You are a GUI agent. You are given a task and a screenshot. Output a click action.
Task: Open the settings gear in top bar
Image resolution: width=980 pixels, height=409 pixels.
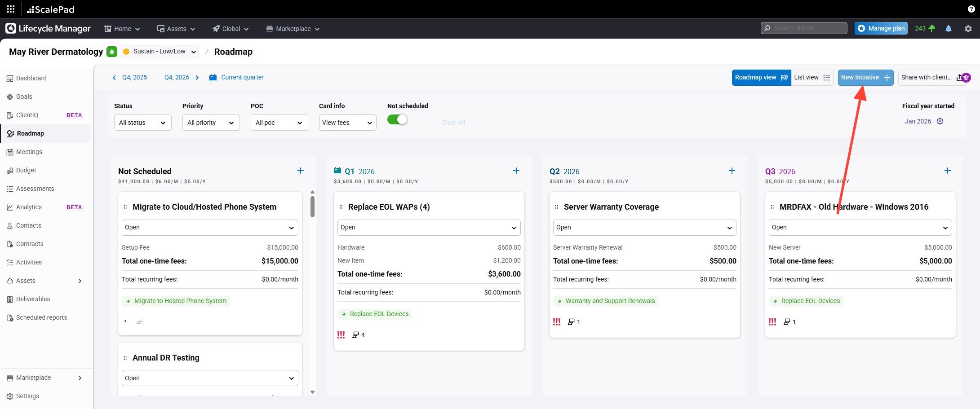[x=968, y=28]
